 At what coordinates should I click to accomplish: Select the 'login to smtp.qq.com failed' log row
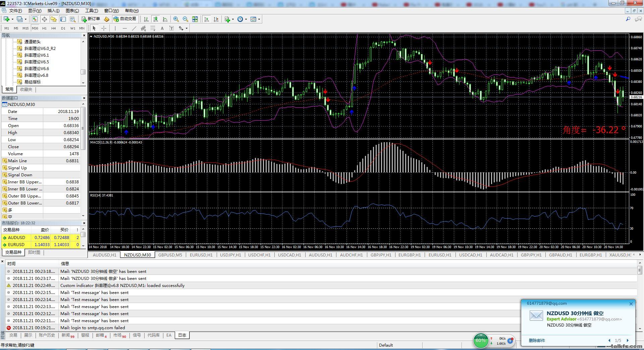(321, 328)
